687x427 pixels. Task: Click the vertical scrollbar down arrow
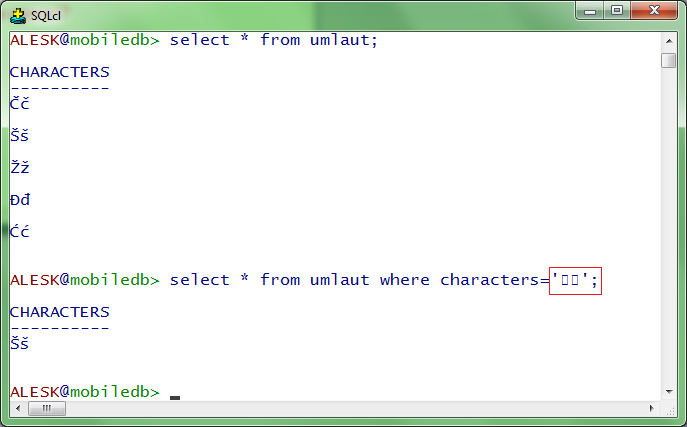pos(669,391)
